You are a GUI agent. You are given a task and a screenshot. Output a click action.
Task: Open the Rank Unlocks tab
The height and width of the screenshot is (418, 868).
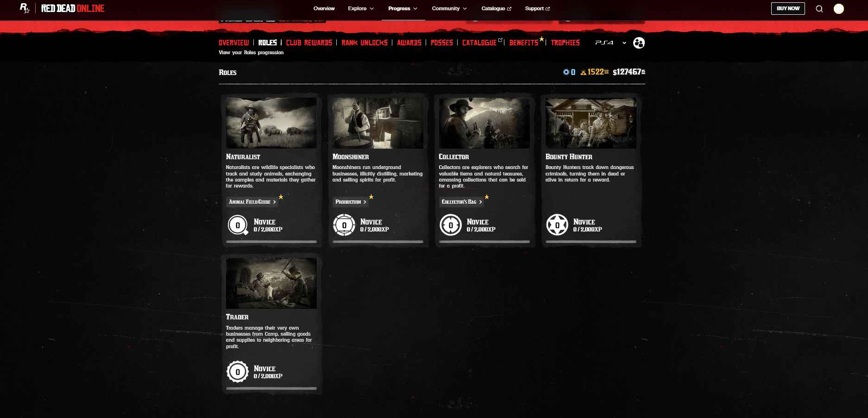click(364, 43)
